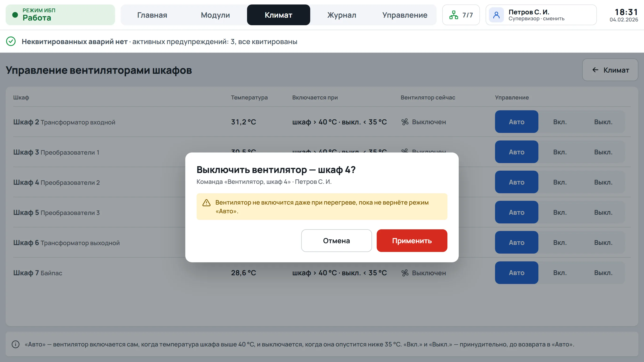Click the 7/7 network status indicator

pyautogui.click(x=461, y=15)
